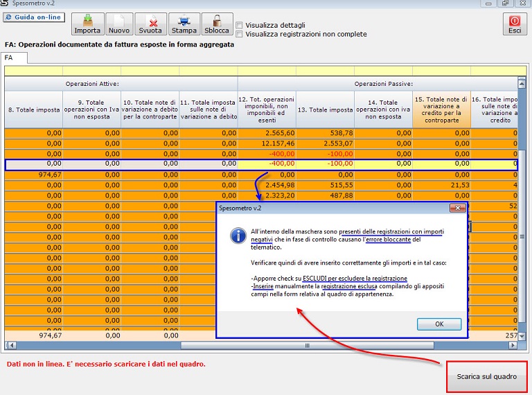
Task: Select the yellow cell showing -400,00
Action: click(267, 164)
